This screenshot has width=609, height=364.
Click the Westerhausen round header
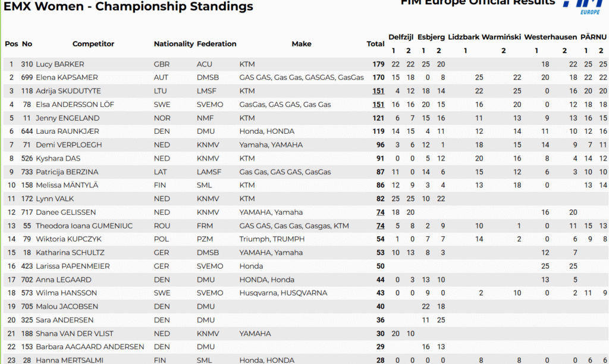click(550, 37)
